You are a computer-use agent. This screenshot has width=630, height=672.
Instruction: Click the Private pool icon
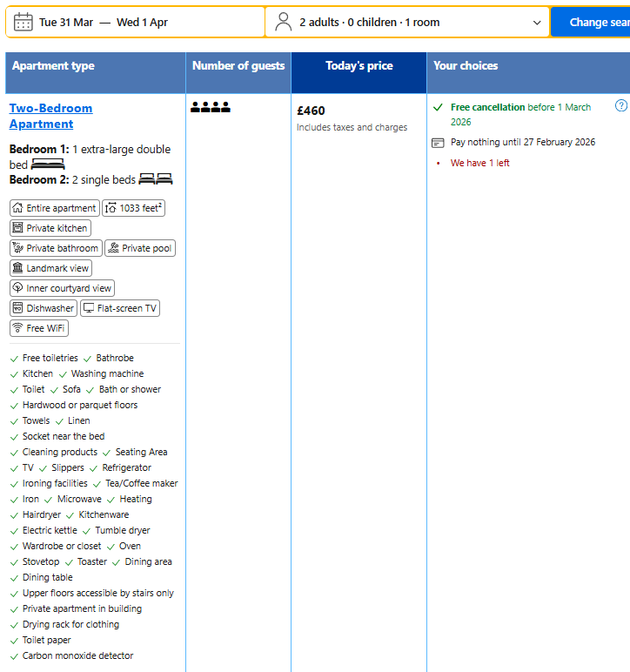click(113, 248)
